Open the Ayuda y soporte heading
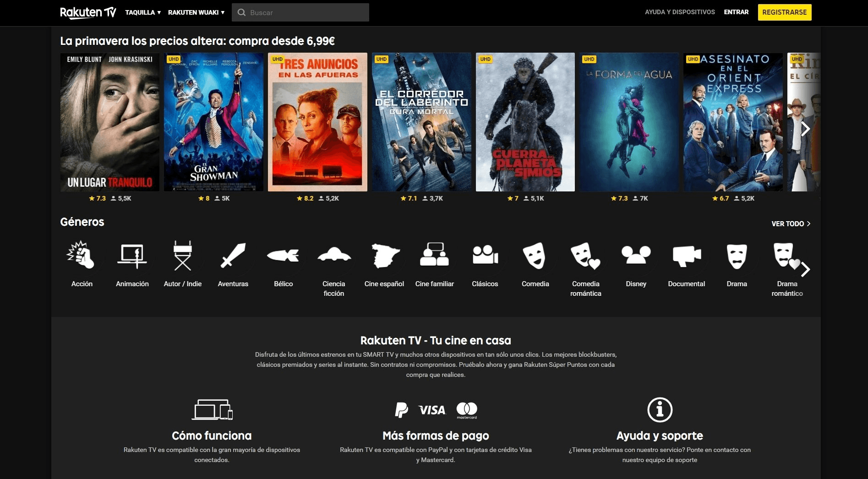Screen dimensions: 868x479 (x=660, y=435)
